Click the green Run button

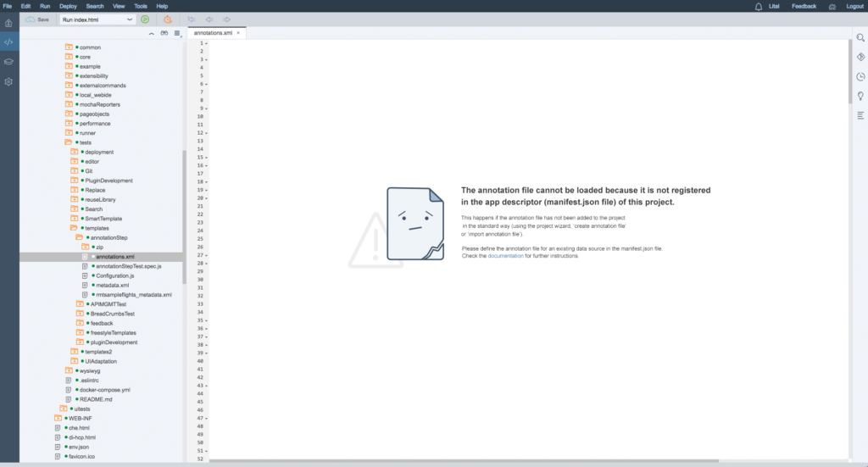(145, 19)
